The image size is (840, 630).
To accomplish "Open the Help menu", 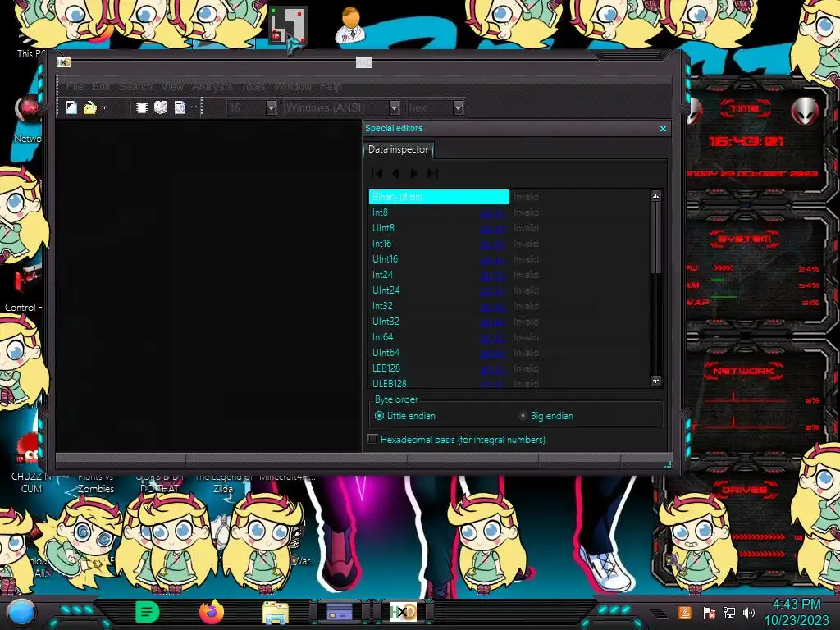I will tap(331, 86).
